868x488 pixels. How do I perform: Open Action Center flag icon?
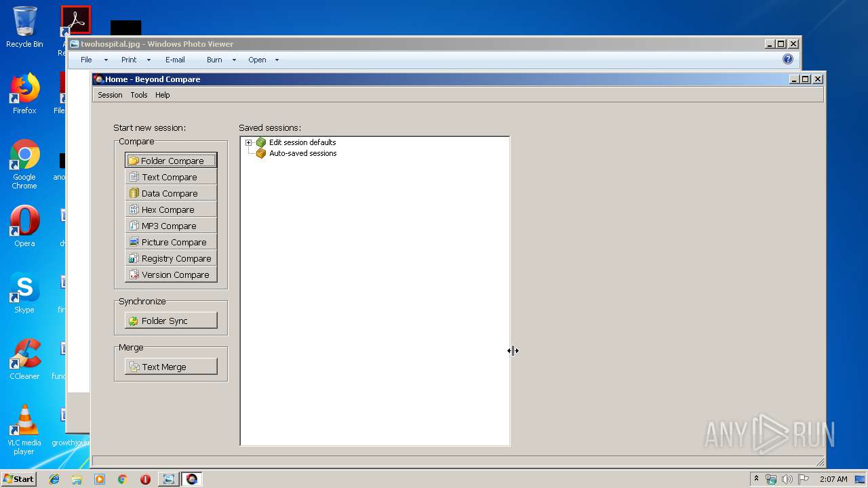point(804,479)
